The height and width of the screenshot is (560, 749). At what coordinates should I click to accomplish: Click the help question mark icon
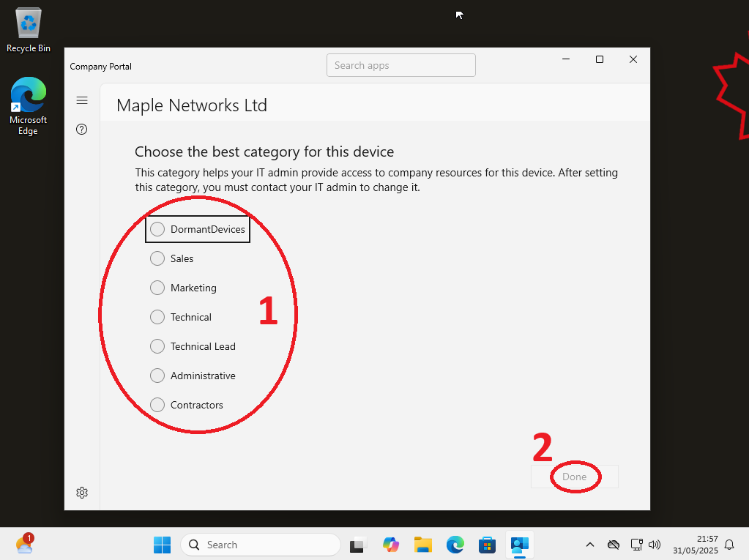82,130
